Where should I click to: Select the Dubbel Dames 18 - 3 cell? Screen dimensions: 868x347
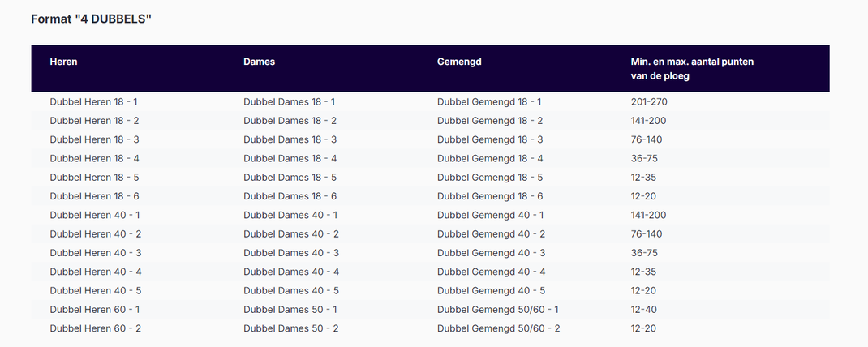[290, 140]
